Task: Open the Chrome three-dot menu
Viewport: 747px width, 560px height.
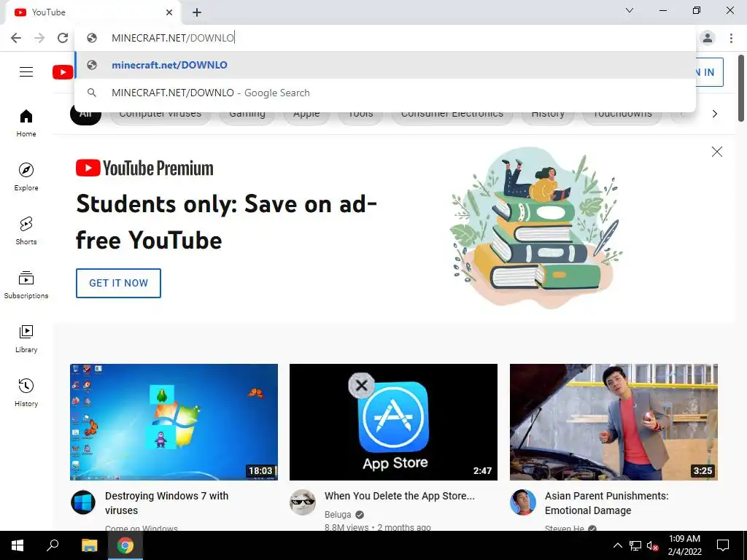Action: coord(731,38)
